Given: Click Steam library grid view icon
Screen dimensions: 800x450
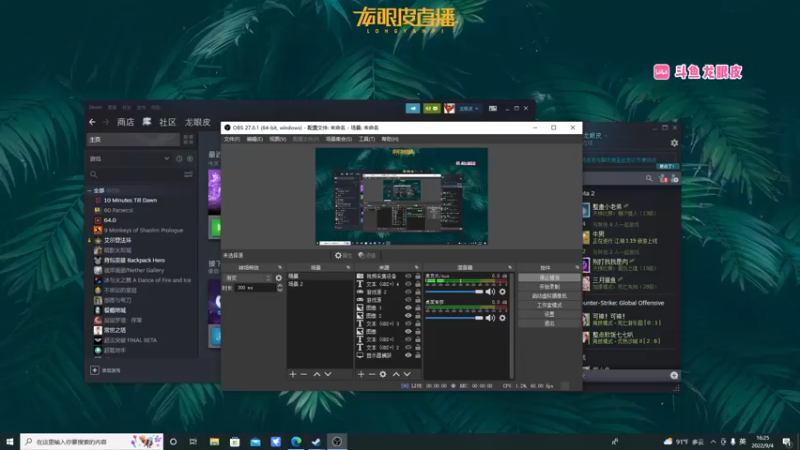Looking at the screenshot, I should tap(188, 139).
